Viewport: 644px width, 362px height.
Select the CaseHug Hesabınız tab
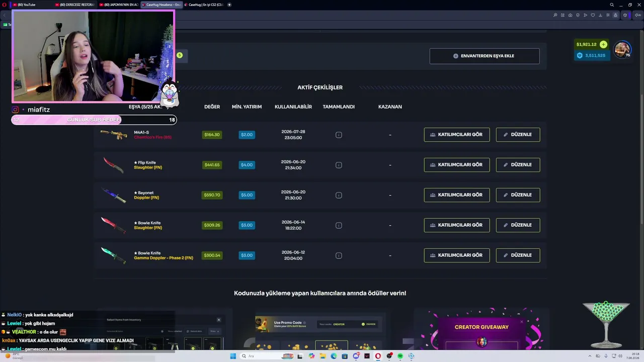tap(162, 5)
